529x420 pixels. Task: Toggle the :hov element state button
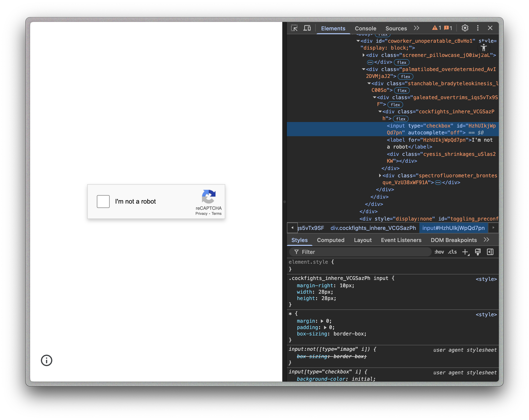click(439, 252)
